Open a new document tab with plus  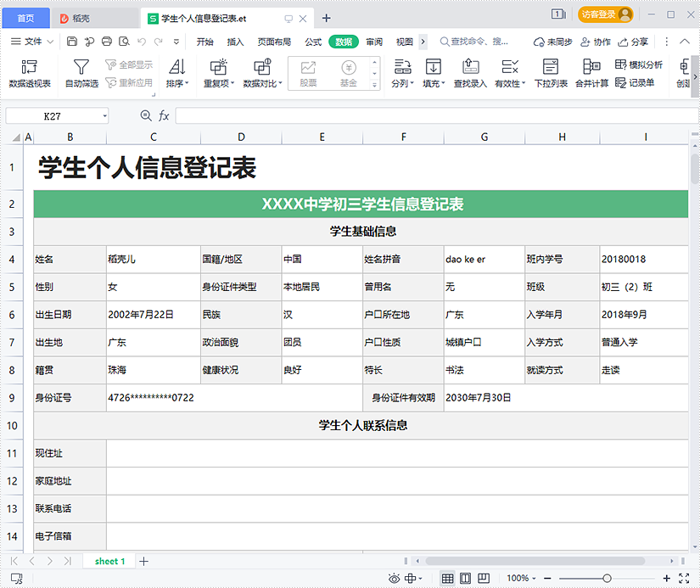(x=327, y=19)
